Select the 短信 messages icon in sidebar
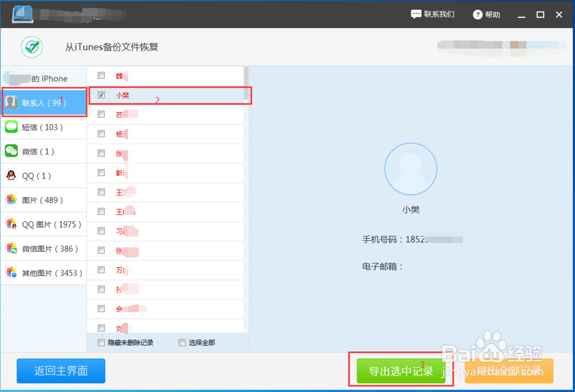 pyautogui.click(x=12, y=127)
